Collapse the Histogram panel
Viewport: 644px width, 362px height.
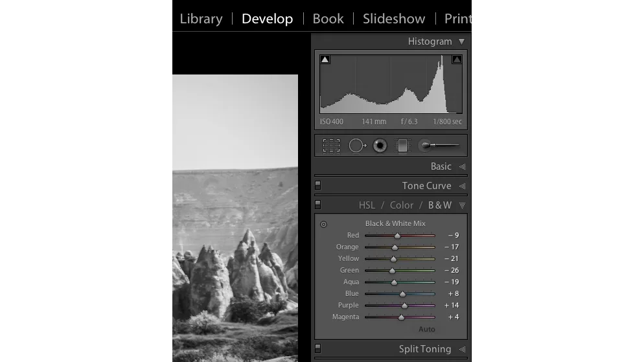(462, 41)
